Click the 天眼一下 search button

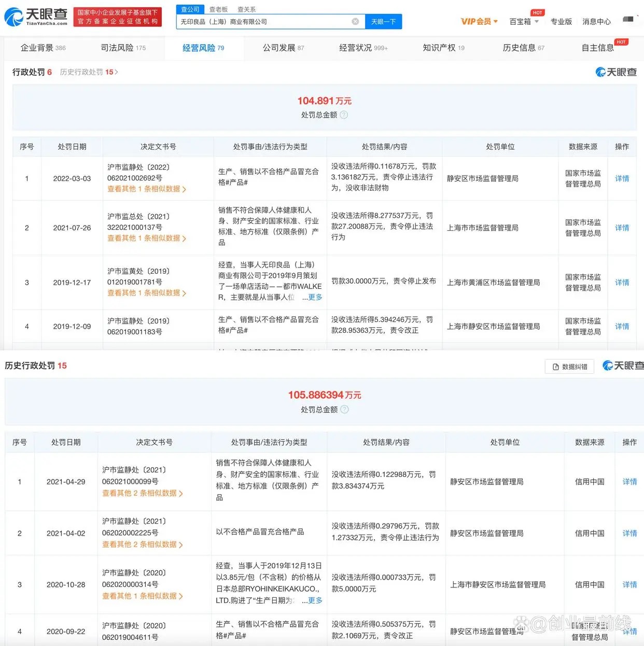pyautogui.click(x=383, y=21)
